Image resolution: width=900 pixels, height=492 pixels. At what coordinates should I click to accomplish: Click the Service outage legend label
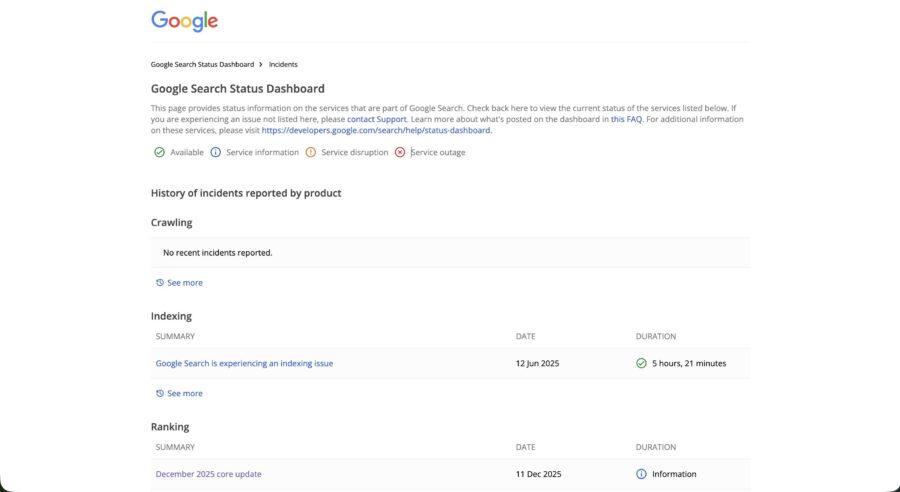438,152
